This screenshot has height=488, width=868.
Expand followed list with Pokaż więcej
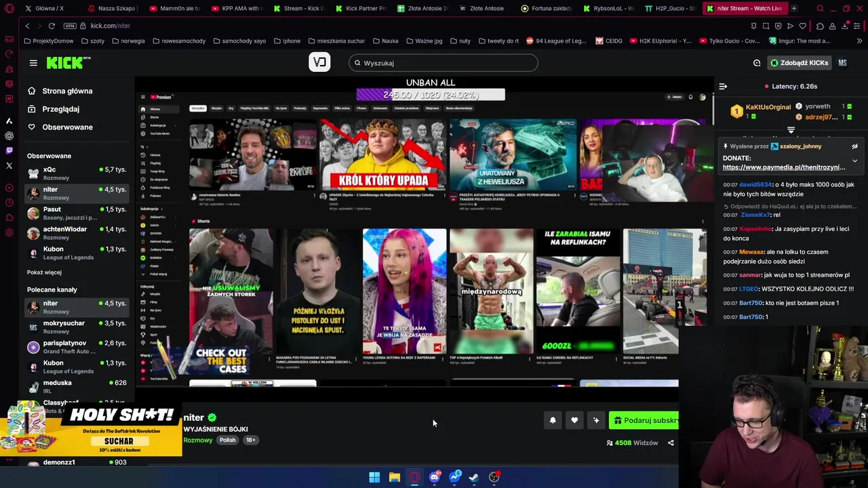tap(44, 272)
